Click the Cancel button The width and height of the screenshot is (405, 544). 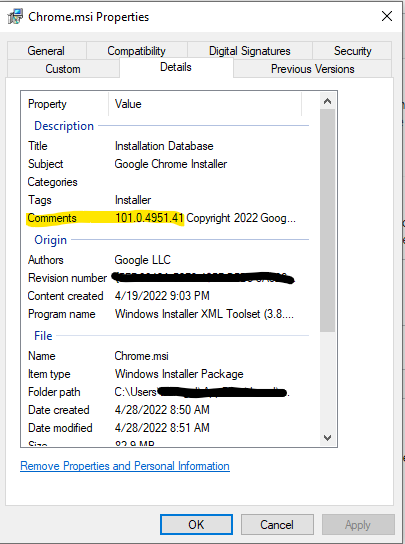point(277,524)
